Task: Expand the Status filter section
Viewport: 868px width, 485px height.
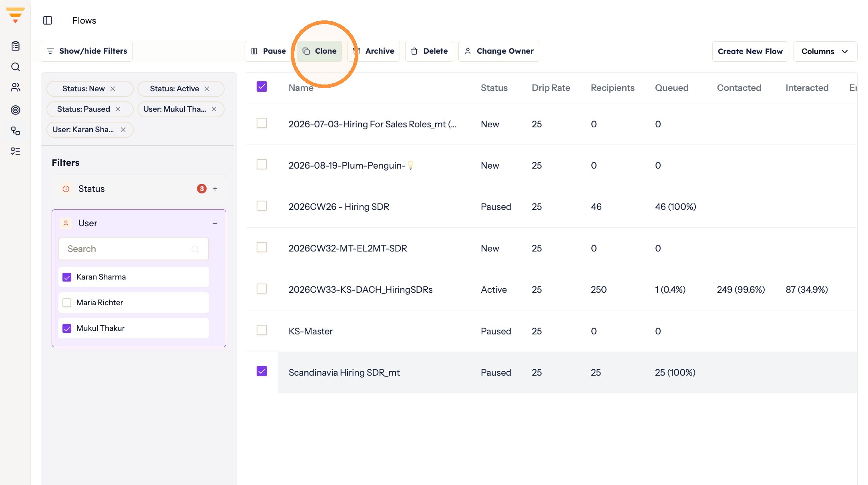Action: (x=215, y=189)
